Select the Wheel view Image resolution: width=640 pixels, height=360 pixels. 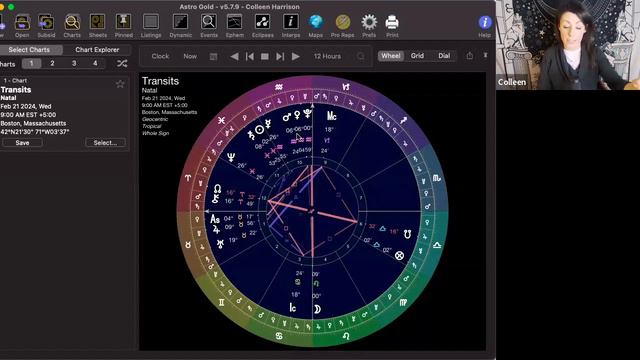click(391, 56)
